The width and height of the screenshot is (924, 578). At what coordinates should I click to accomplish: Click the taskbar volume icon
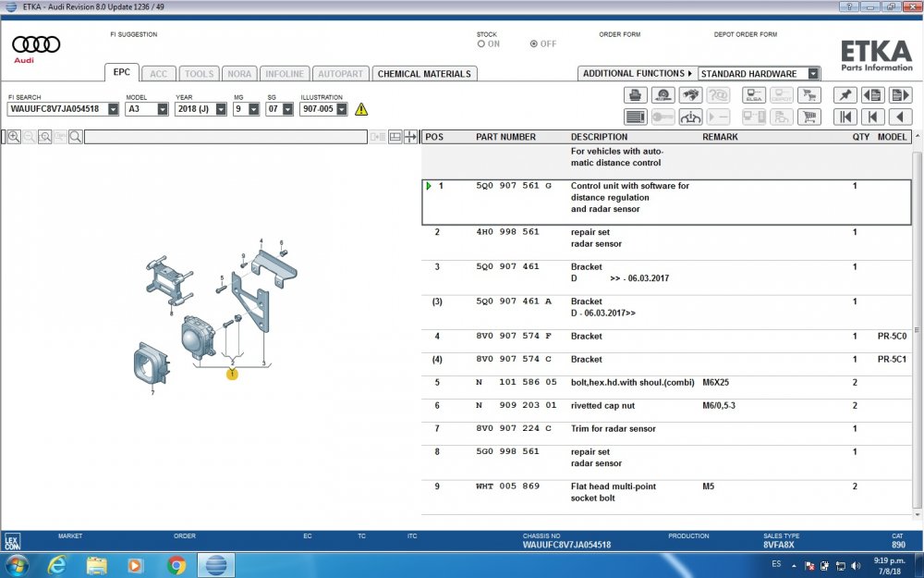(x=856, y=566)
